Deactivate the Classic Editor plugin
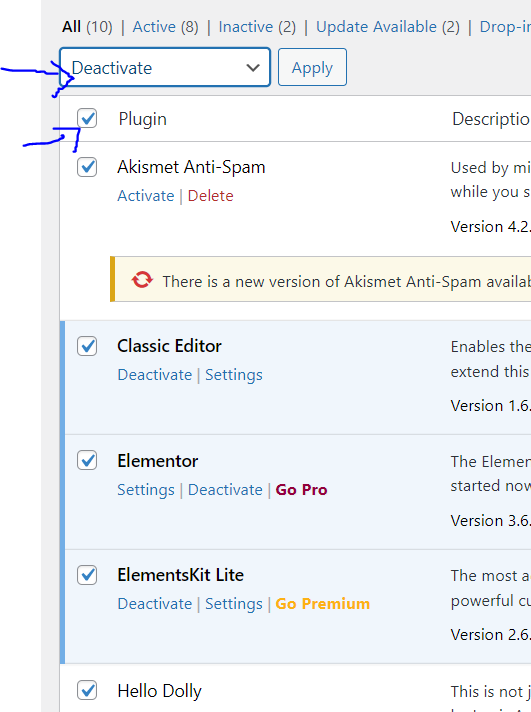The height and width of the screenshot is (712, 531). click(155, 375)
